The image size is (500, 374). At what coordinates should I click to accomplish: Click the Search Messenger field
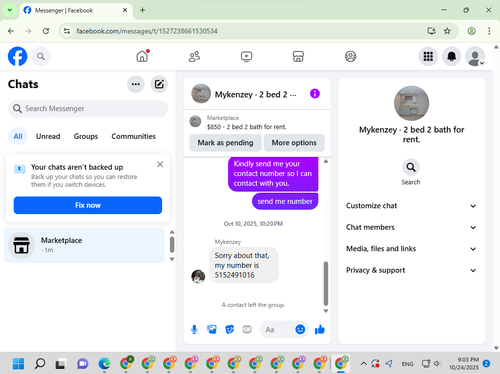click(88, 109)
